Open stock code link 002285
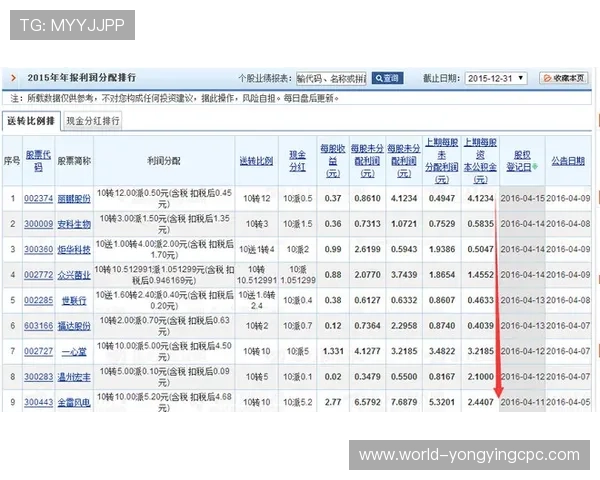The height and width of the screenshot is (480, 600). point(38,300)
